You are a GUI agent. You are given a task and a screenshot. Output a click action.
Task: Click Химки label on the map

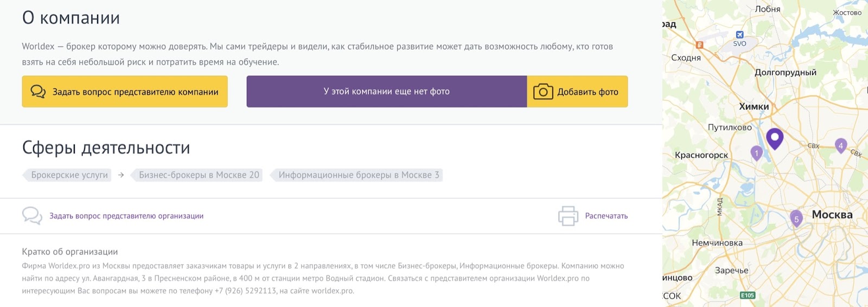click(754, 107)
